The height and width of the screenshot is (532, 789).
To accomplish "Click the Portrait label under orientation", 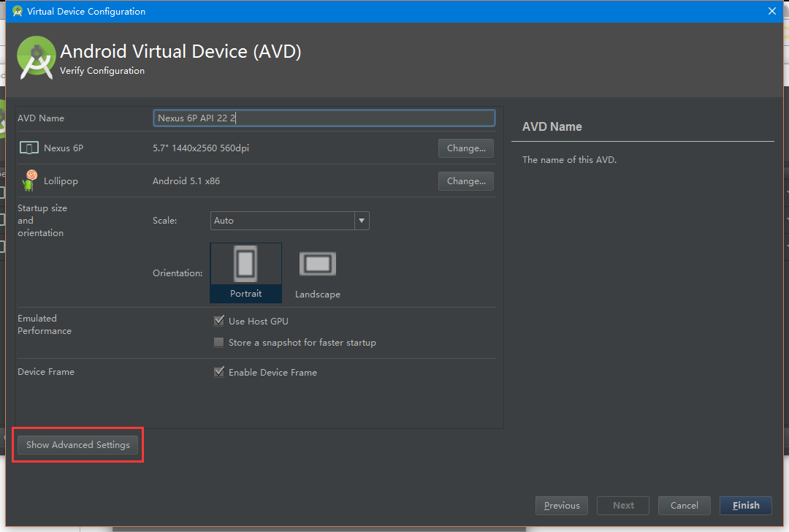I will (x=245, y=294).
